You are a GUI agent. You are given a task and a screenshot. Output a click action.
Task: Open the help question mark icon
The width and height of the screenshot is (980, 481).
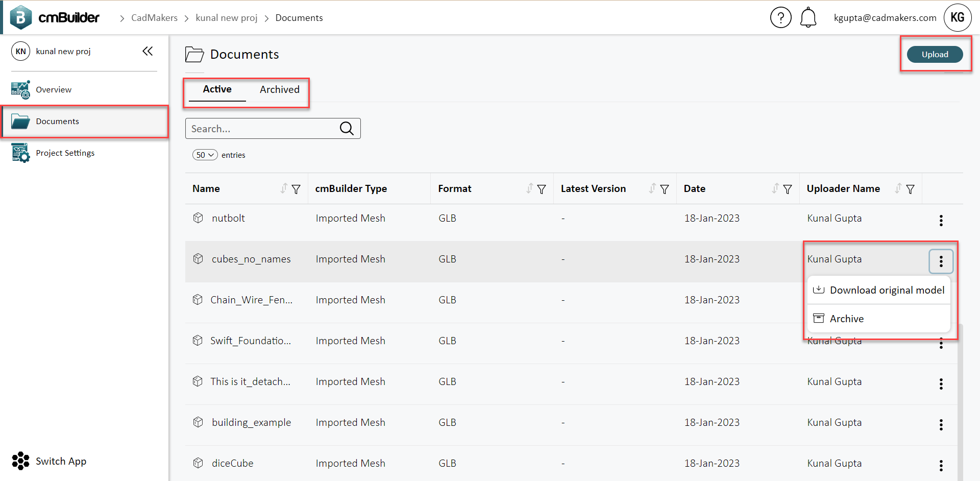coord(780,18)
